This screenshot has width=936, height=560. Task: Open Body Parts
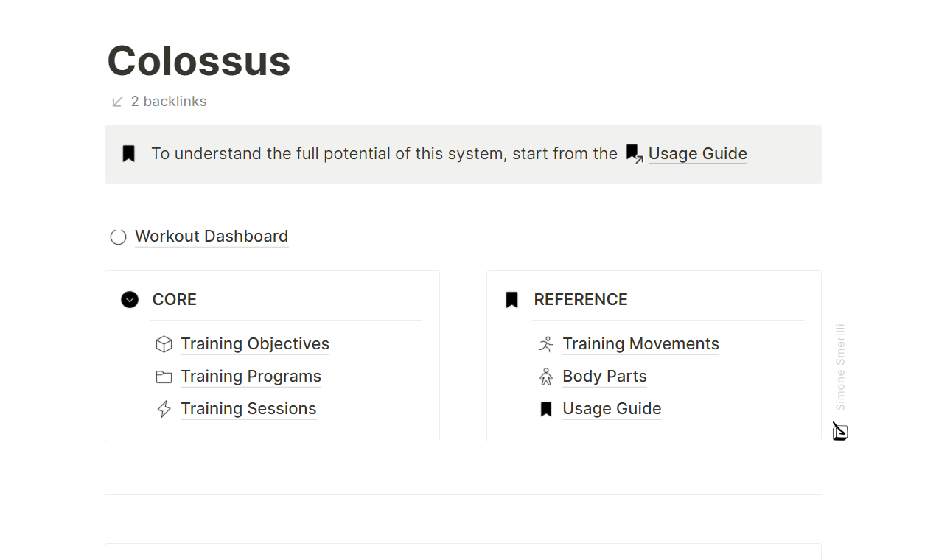point(604,376)
